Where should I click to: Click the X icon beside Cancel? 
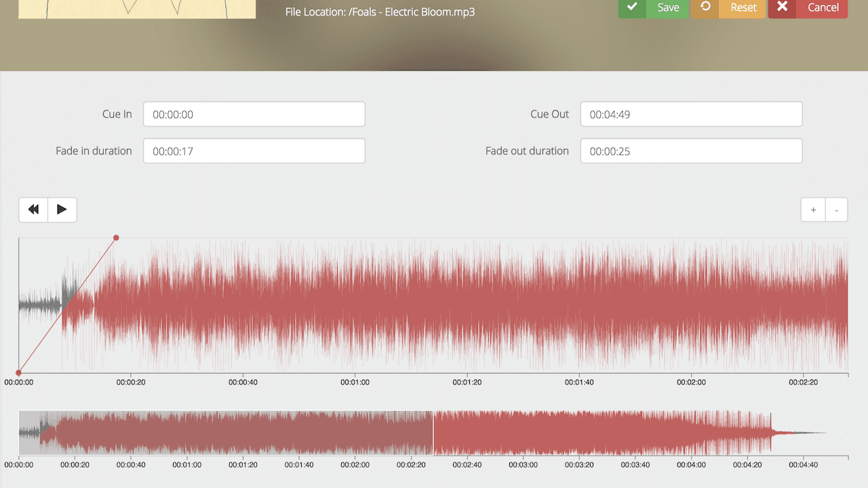(782, 7)
